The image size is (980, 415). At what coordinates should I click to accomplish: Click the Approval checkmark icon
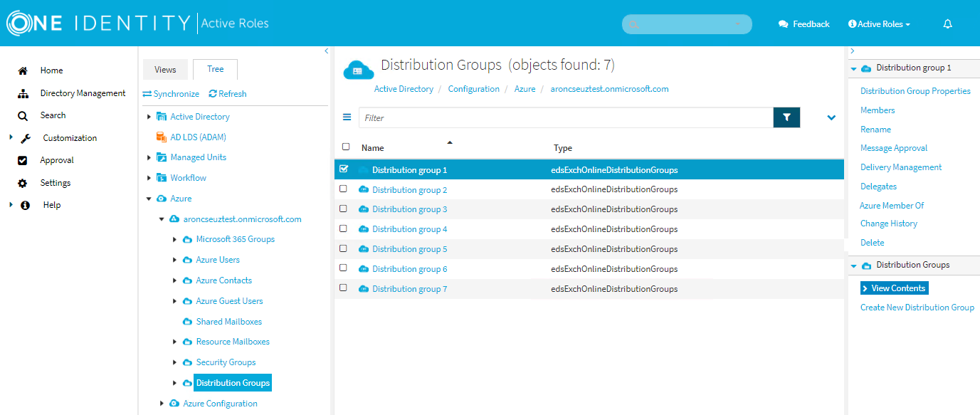pyautogui.click(x=23, y=160)
